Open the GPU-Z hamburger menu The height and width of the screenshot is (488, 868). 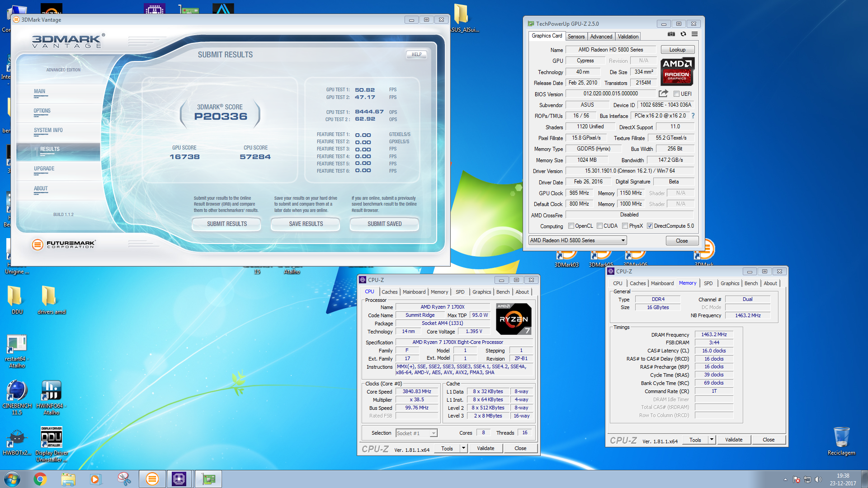[x=694, y=34]
